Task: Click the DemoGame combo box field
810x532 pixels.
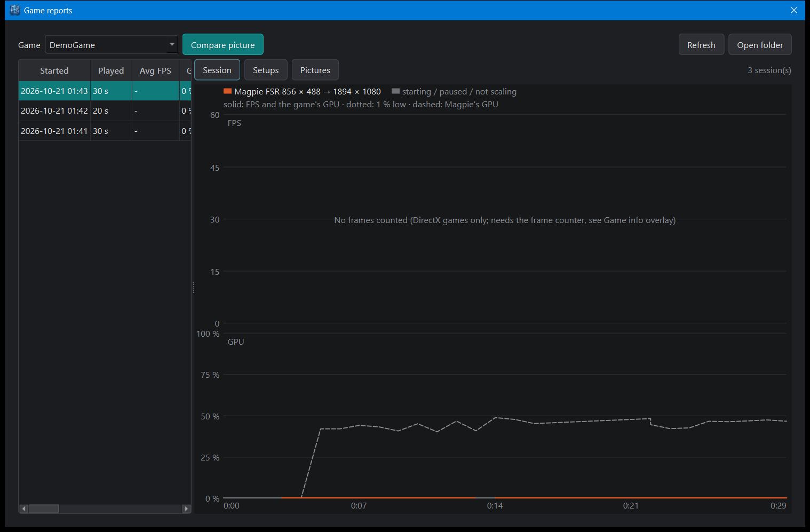Action: click(x=111, y=44)
